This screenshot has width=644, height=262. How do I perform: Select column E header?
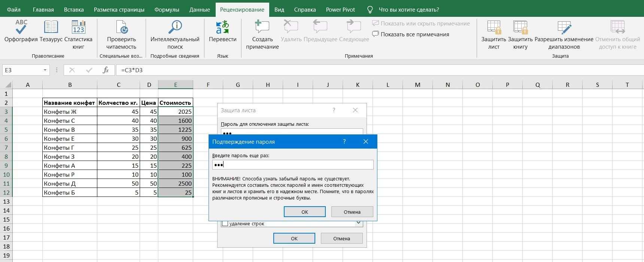[x=175, y=85]
